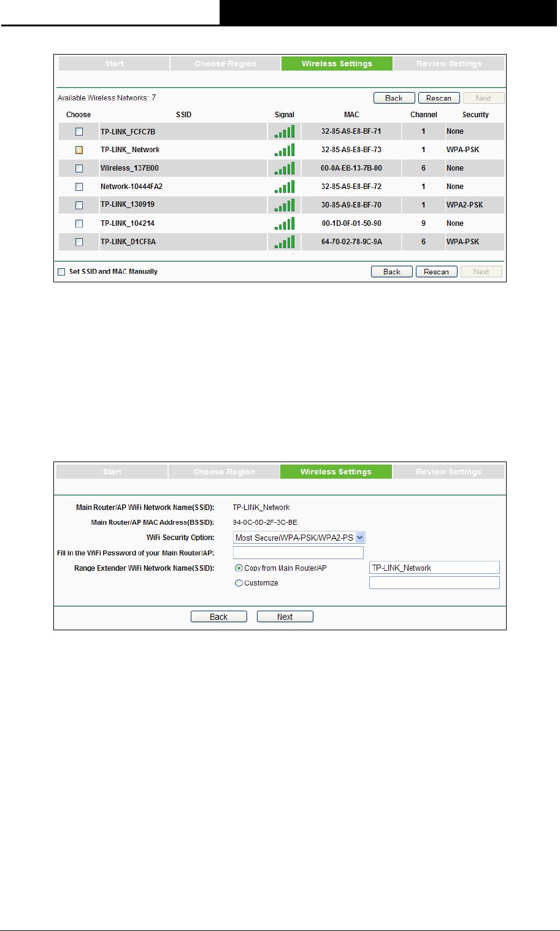560x931 pixels.
Task: Click BSSID value 94-0C-6D-2F-3C-BE
Action: point(265,523)
